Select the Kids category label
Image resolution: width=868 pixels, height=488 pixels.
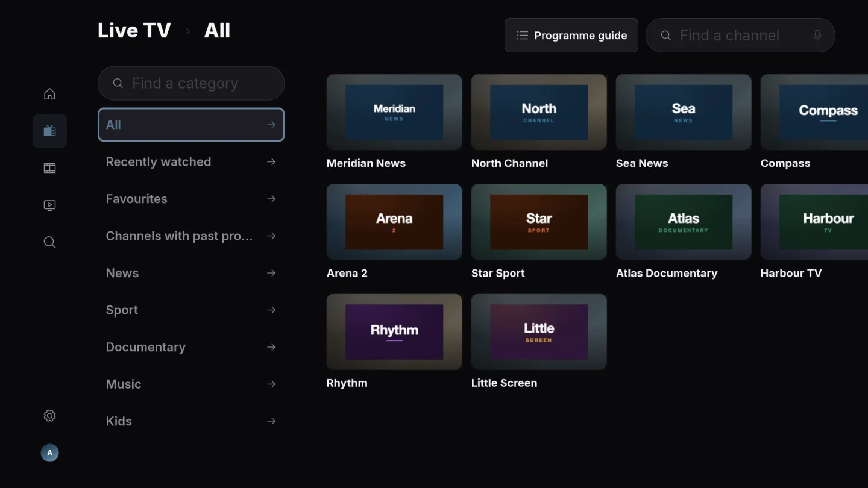119,421
